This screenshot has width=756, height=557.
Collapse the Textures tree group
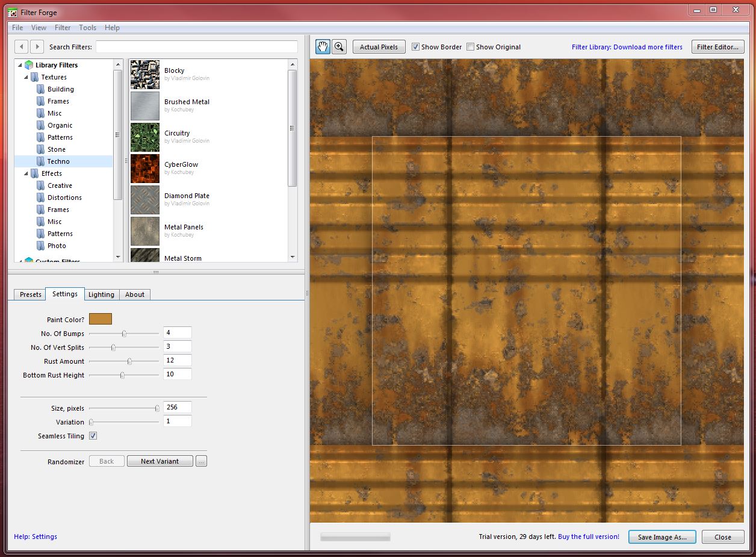coord(26,77)
